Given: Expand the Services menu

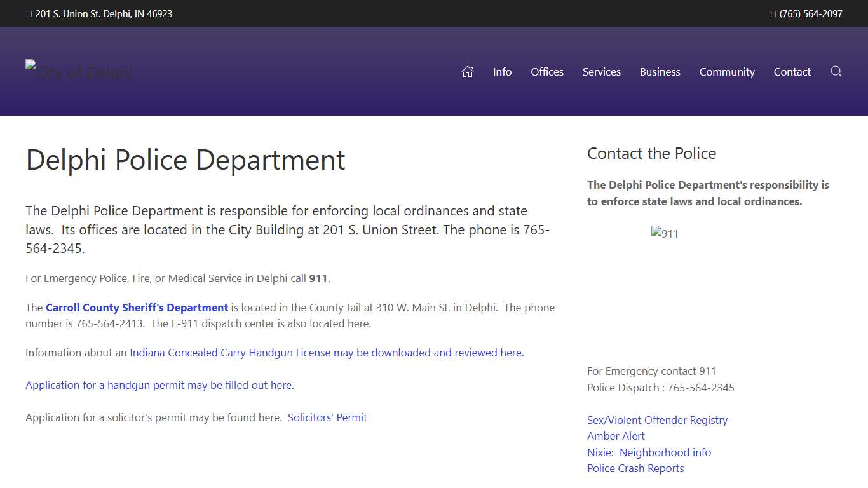Looking at the screenshot, I should click(601, 72).
